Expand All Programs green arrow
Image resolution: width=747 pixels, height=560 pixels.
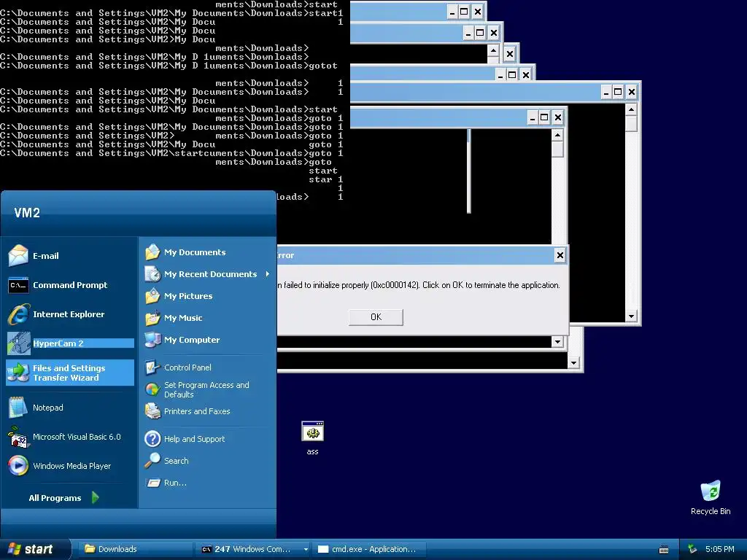click(96, 497)
